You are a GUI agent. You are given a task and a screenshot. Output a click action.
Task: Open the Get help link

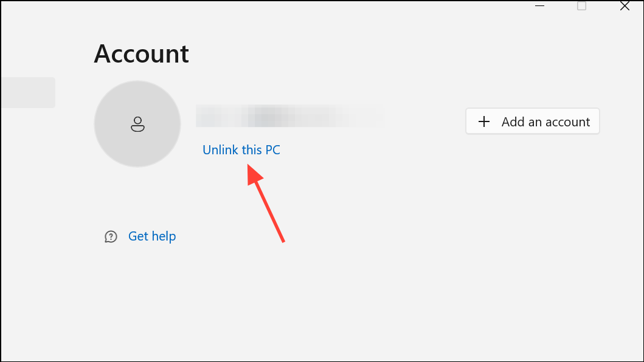tap(152, 236)
